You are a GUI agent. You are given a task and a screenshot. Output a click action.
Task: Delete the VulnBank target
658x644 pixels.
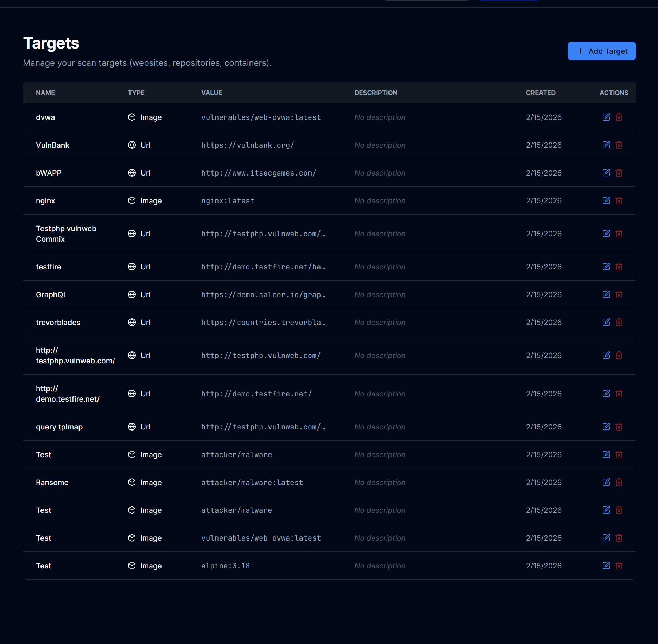point(619,145)
